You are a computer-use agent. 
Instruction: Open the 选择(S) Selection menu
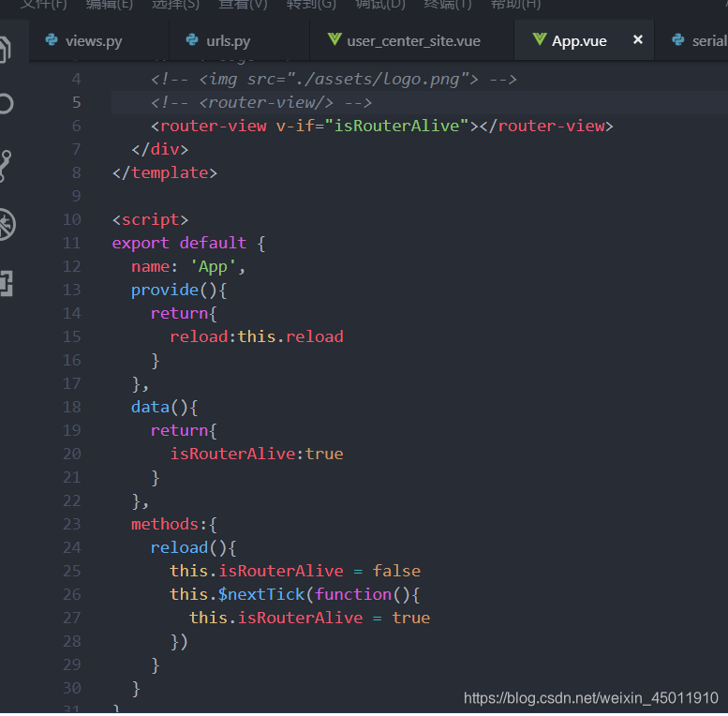coord(175,5)
